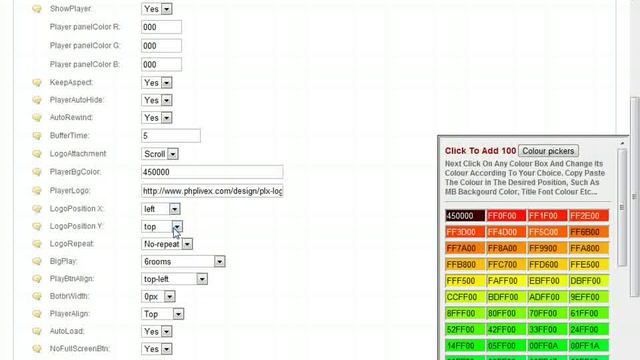Click the colour panel scroll up arrow
This screenshot has height=360, width=640.
click(622, 143)
